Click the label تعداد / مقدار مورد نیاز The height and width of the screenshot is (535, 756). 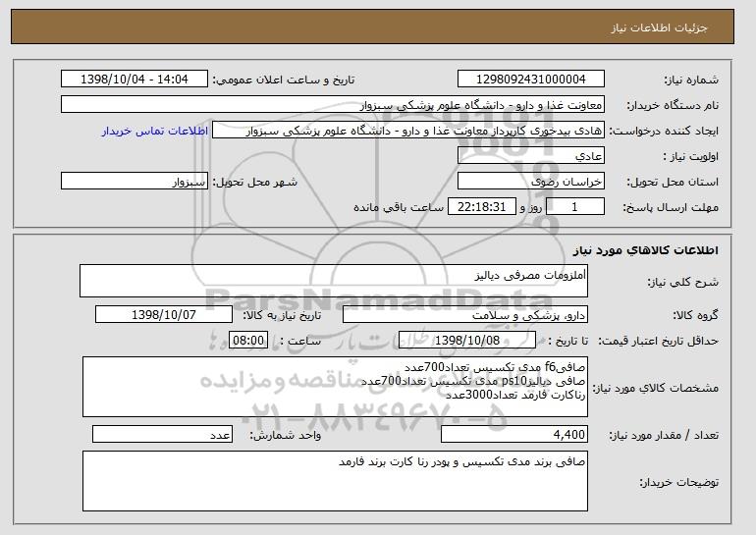tap(664, 435)
